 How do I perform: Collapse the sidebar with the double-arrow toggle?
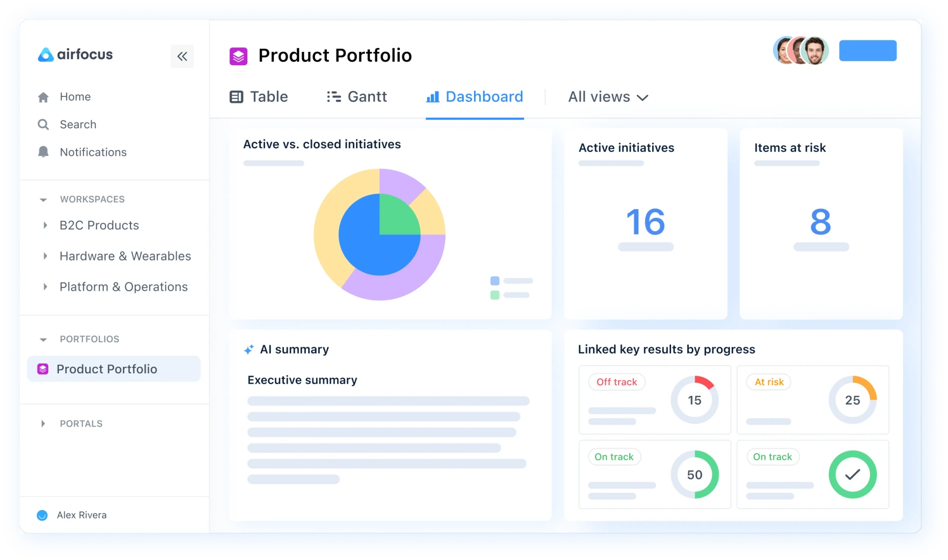[182, 56]
